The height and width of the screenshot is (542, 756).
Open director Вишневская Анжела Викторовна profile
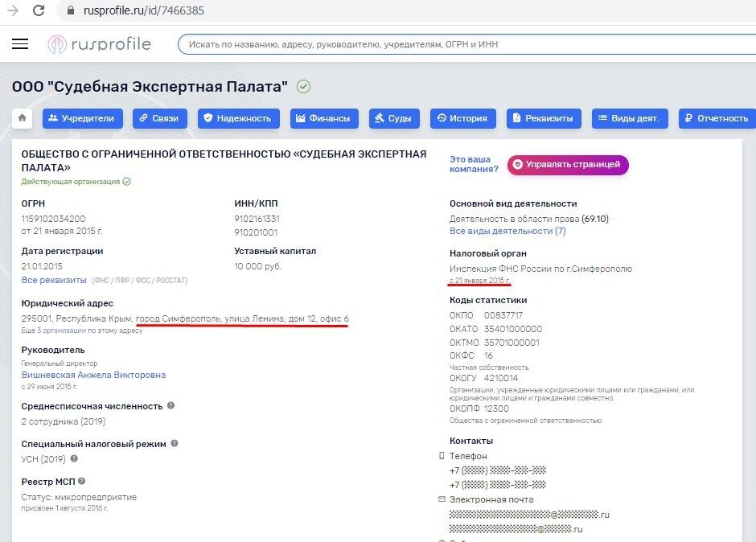93,375
